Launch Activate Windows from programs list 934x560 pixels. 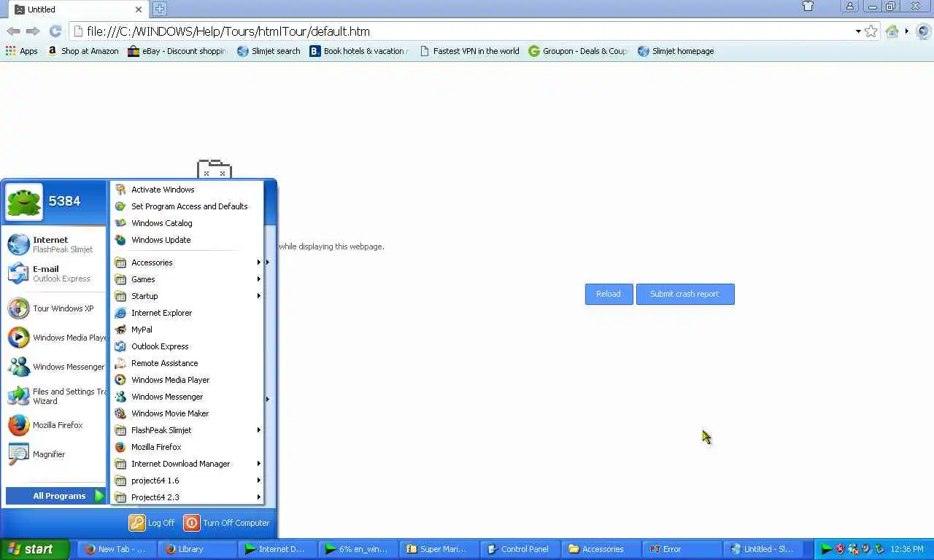187,190
